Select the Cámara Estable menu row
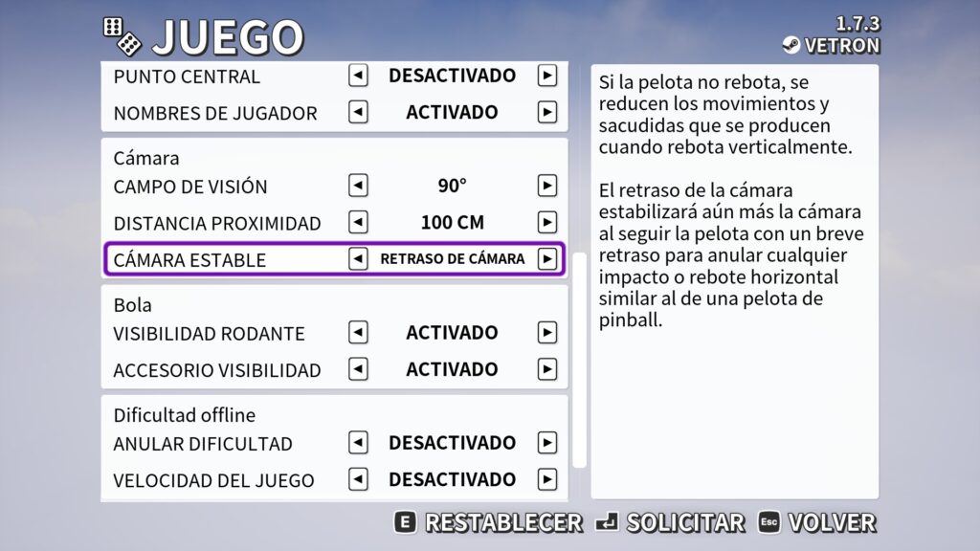The height and width of the screenshot is (551, 980). (x=334, y=258)
